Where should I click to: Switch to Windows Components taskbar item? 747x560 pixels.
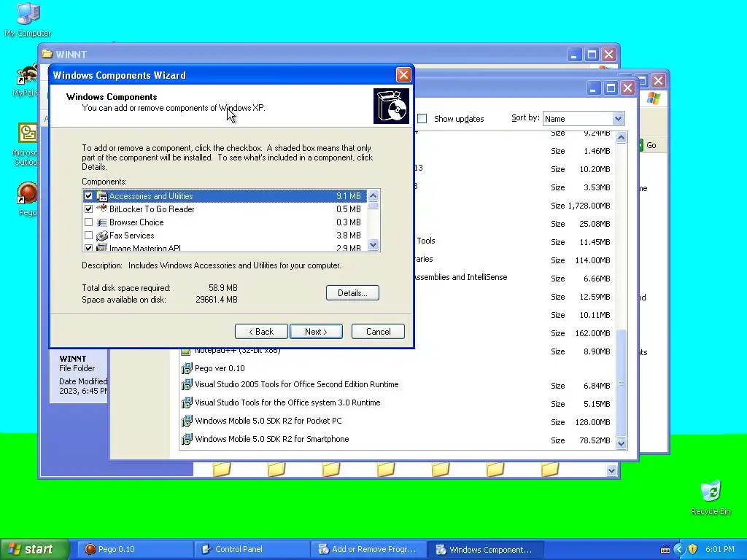(x=485, y=549)
